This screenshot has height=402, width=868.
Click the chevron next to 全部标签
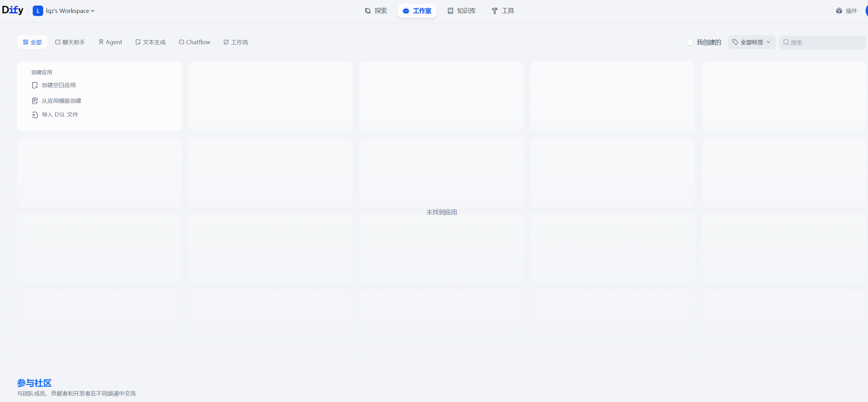point(768,42)
